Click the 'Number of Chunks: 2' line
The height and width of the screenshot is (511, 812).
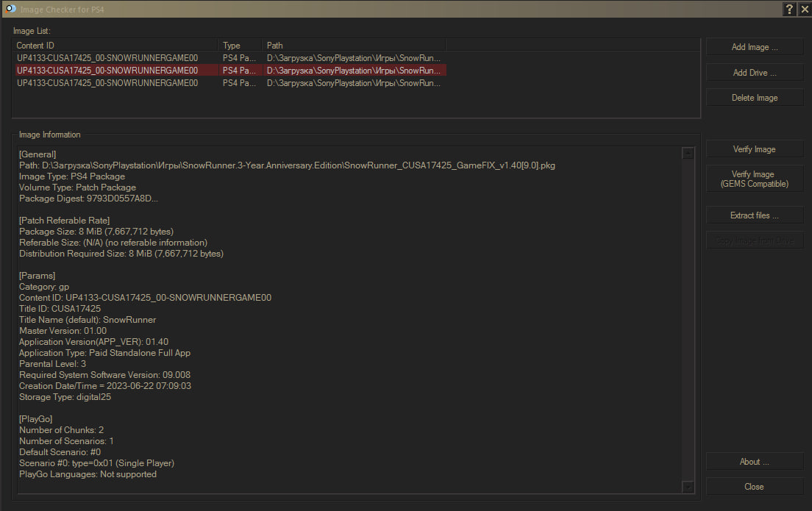[x=61, y=430]
